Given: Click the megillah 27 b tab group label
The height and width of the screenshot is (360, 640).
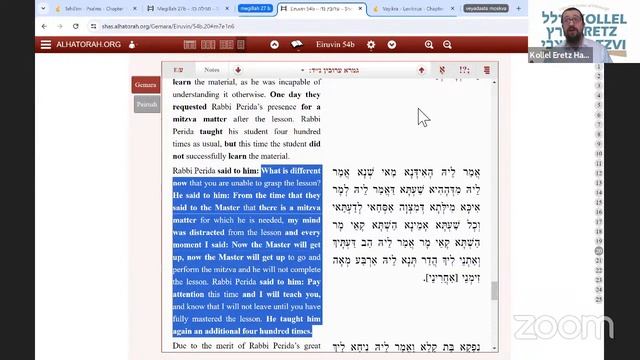Looking at the screenshot, I should pyautogui.click(x=256, y=8).
